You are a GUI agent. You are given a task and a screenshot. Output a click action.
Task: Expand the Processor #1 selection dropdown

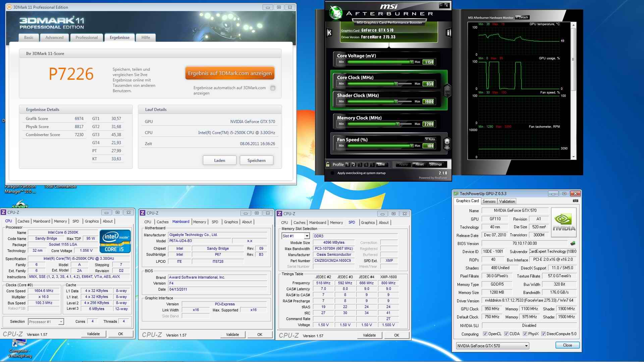pyautogui.click(x=61, y=322)
